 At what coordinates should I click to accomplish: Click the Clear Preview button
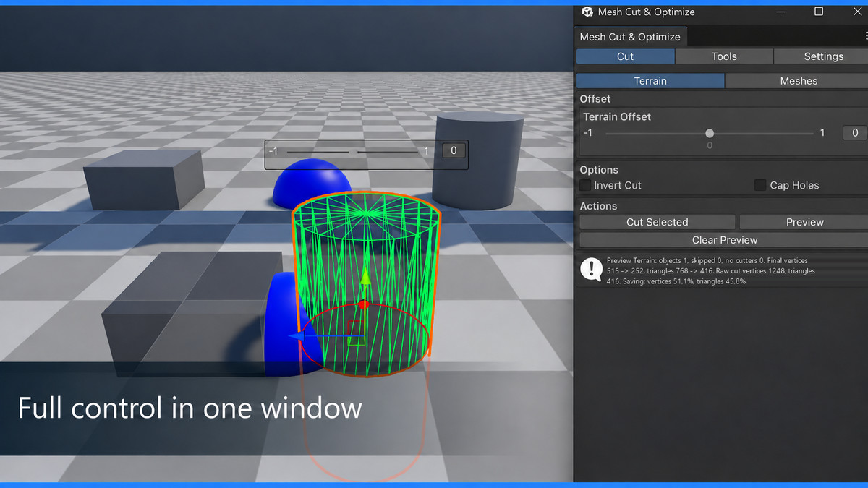[724, 240]
